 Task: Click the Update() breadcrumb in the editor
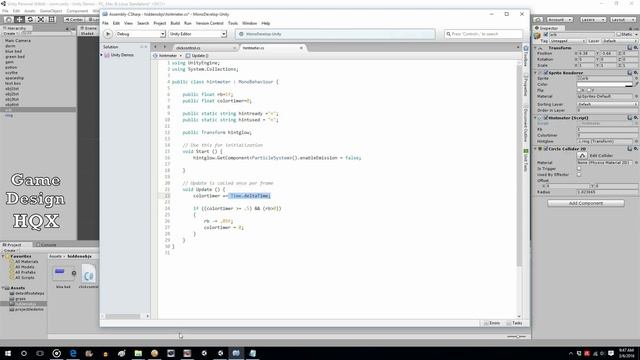point(197,56)
